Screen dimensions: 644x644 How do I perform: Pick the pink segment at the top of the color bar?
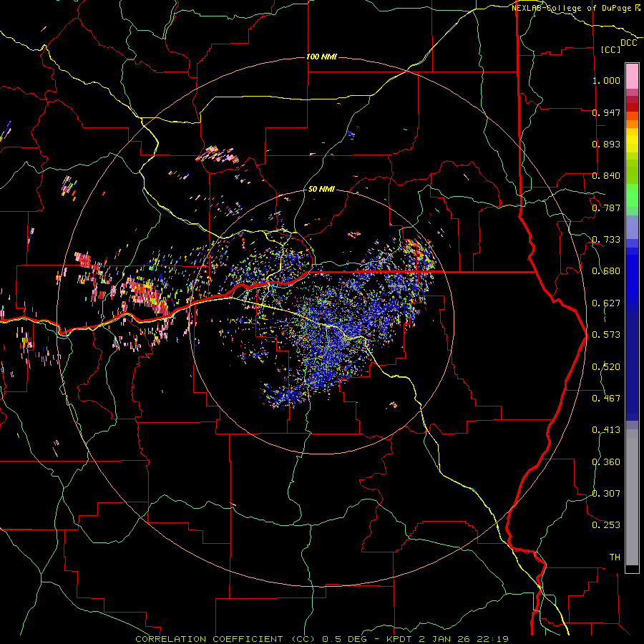pyautogui.click(x=632, y=76)
